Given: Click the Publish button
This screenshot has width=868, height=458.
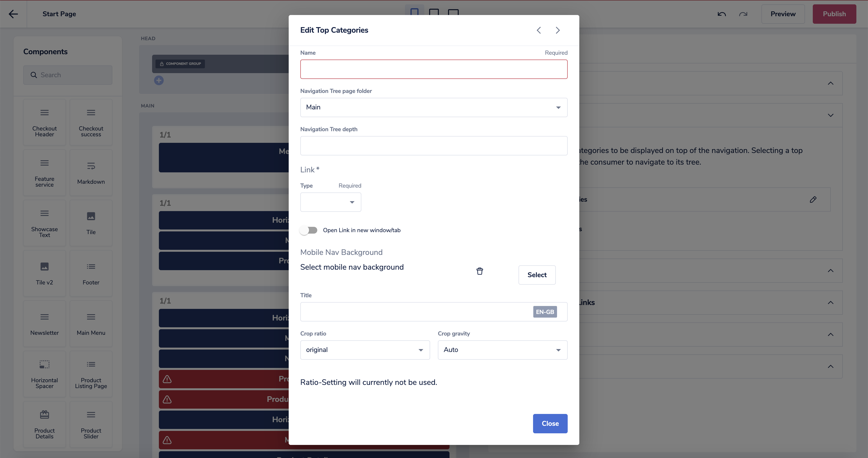Looking at the screenshot, I should 834,14.
